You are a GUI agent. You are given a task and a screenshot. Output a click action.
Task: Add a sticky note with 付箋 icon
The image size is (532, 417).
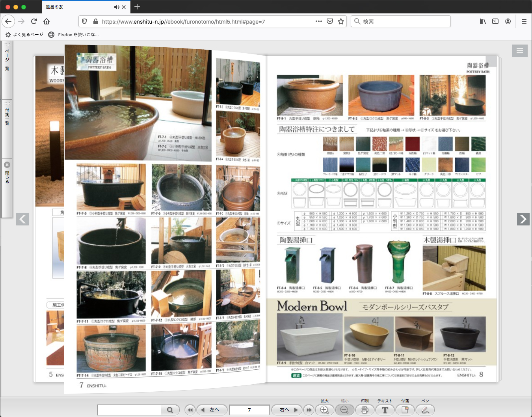tap(405, 410)
